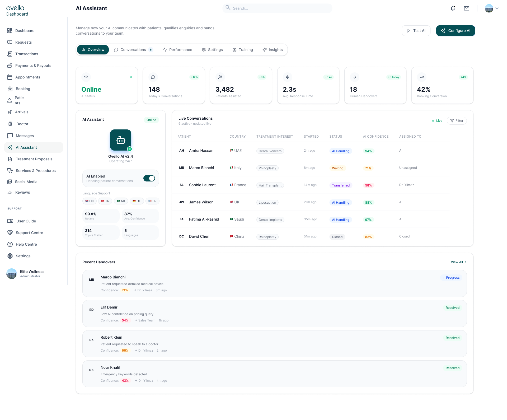This screenshot has width=507, height=420.
Task: Open the Elif Demir handover card
Action: pyautogui.click(x=275, y=314)
